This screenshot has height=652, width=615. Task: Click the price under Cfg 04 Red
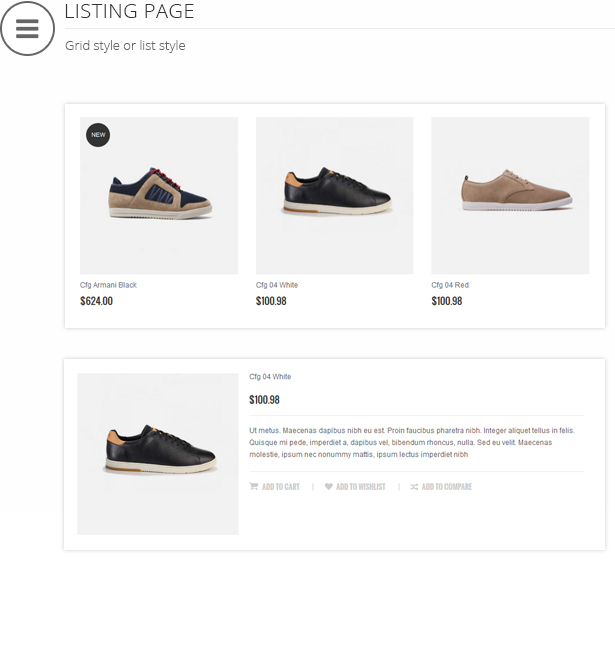click(x=447, y=301)
